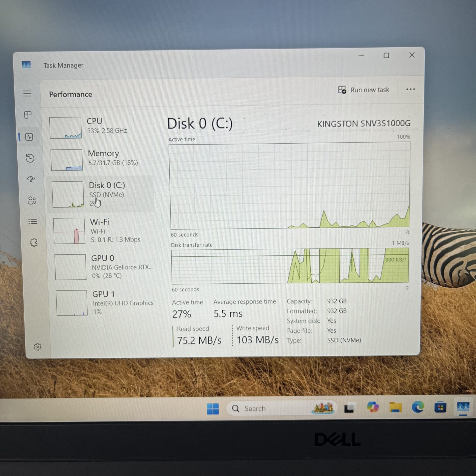This screenshot has width=476, height=476.
Task: Open the Details page list icon
Action: pyautogui.click(x=32, y=221)
